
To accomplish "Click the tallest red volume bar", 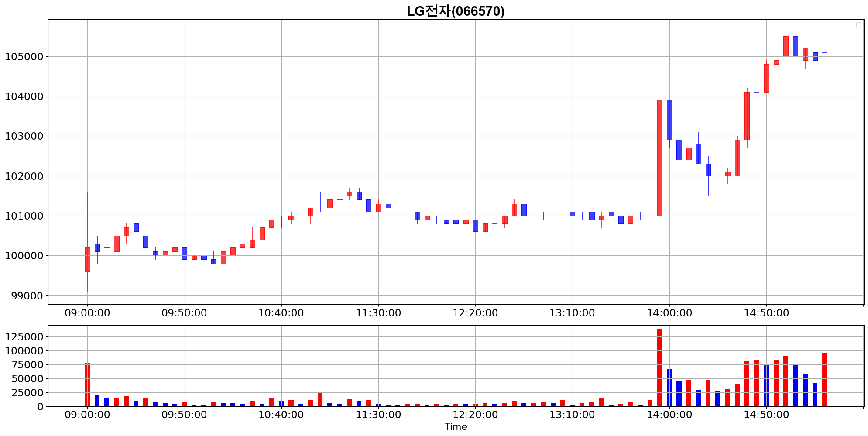I will [x=659, y=368].
